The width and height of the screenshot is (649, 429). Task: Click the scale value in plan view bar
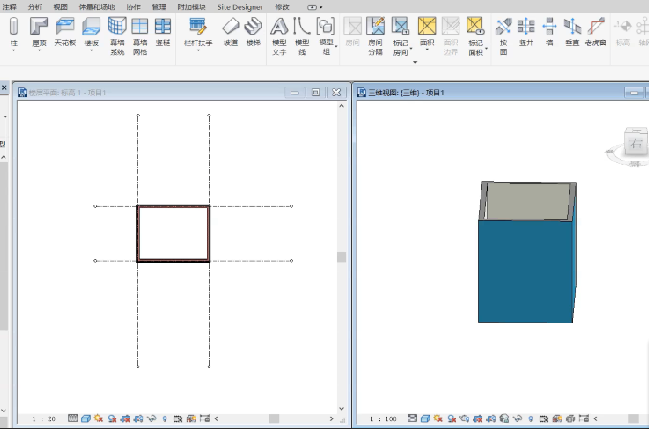point(44,419)
